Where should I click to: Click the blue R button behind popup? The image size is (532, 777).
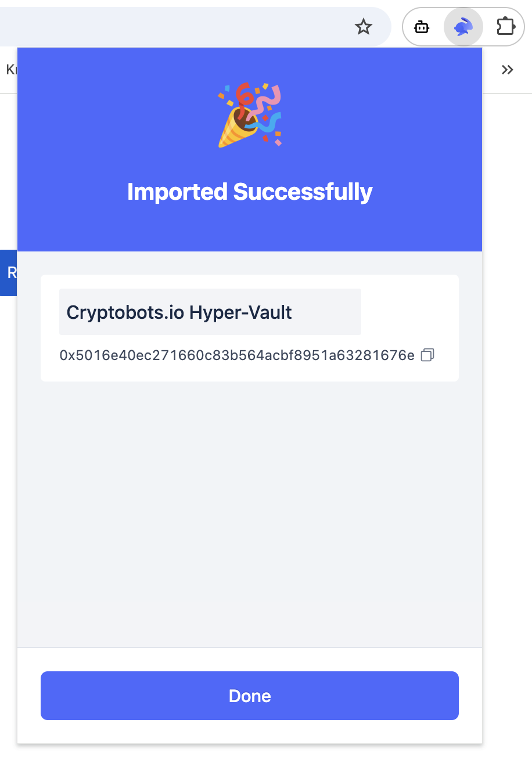pyautogui.click(x=9, y=273)
